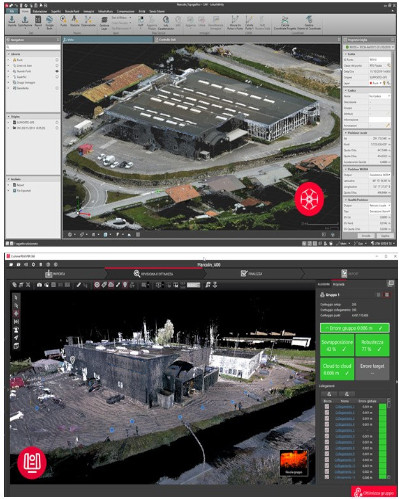Click the Sovrapposizione 43 % tile
This screenshot has width=399, height=499.
pyautogui.click(x=337, y=345)
